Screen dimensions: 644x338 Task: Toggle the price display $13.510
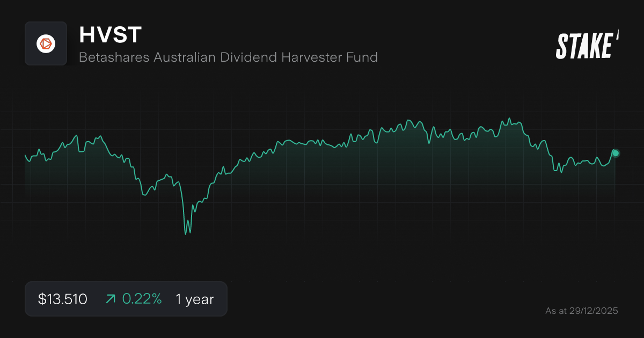pos(62,299)
